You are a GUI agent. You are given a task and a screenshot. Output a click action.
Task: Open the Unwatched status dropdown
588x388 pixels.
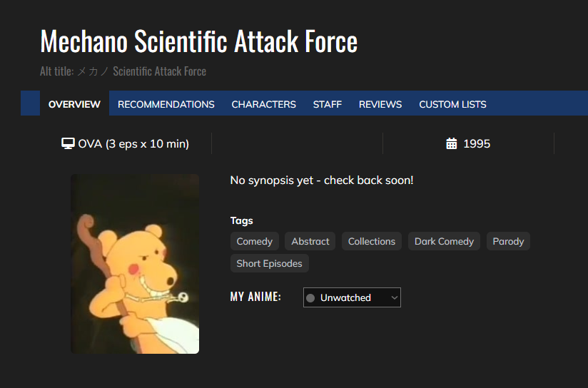[352, 298]
